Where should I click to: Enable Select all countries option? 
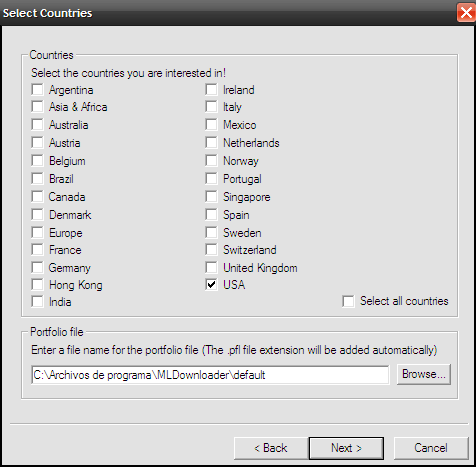(348, 301)
